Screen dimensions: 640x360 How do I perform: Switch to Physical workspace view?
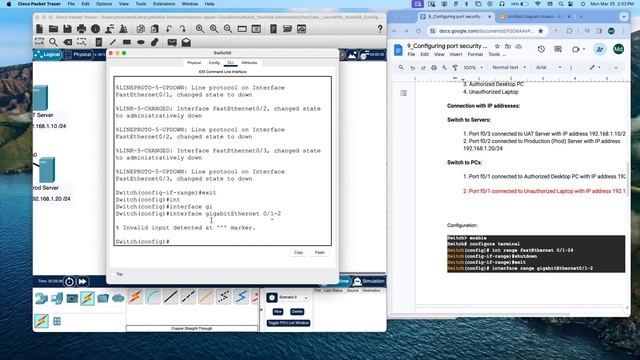click(x=78, y=55)
